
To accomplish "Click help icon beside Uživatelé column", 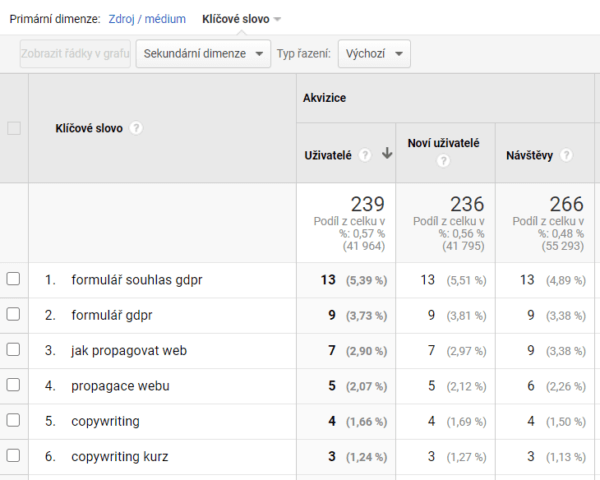I will 365,155.
